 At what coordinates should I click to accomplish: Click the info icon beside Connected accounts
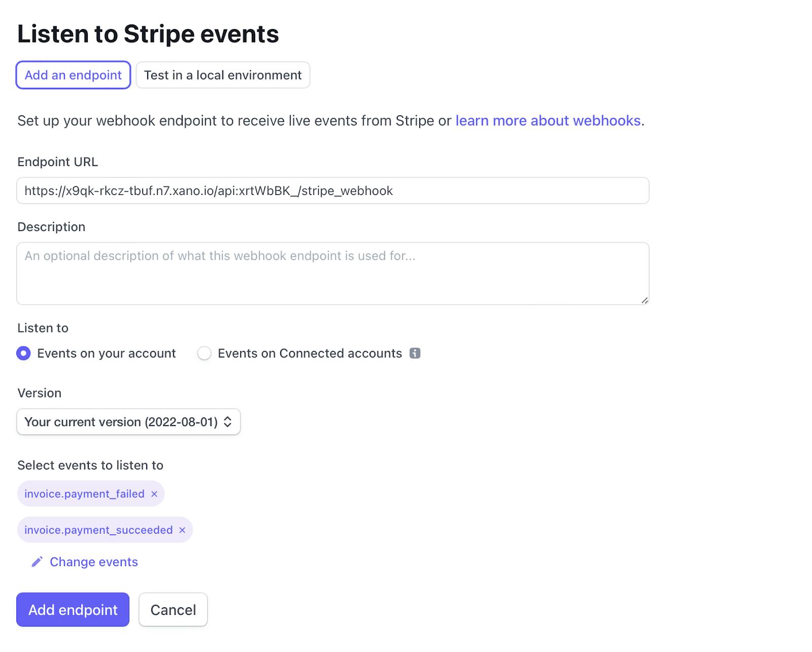click(x=415, y=353)
